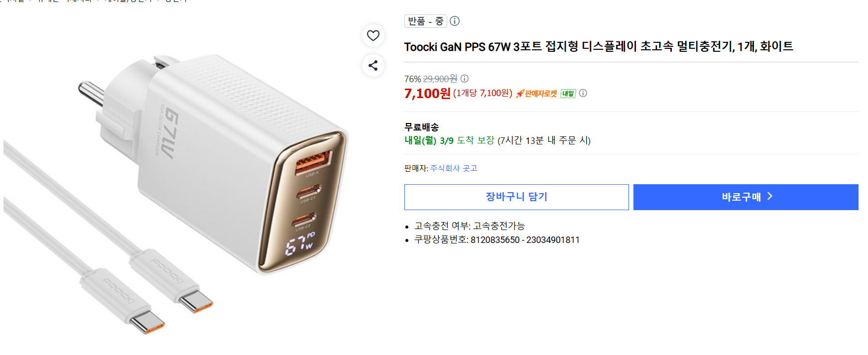Open info icon after 판매자로켓 내일 badge
Screen dimensions: 868x355
click(583, 93)
